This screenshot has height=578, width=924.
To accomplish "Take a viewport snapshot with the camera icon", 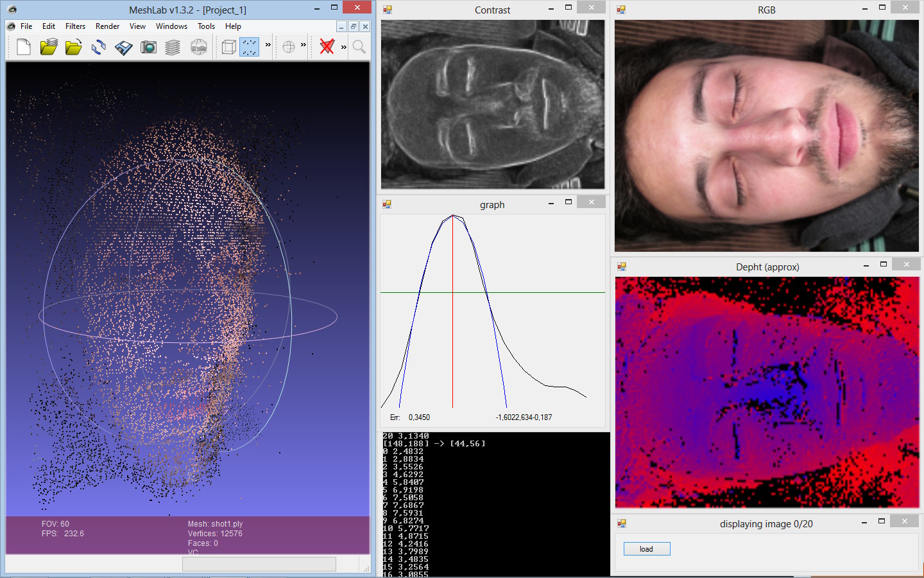I will click(x=148, y=46).
